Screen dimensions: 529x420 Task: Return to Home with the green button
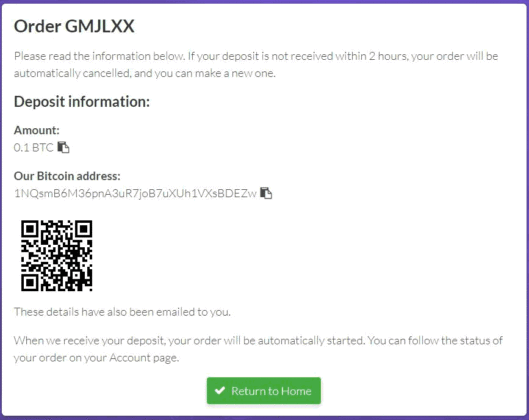(264, 391)
